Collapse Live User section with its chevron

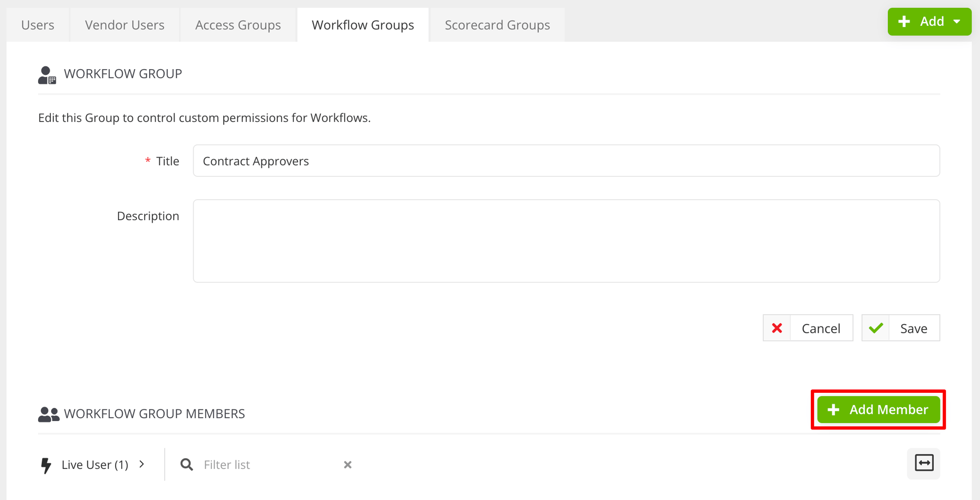click(142, 464)
